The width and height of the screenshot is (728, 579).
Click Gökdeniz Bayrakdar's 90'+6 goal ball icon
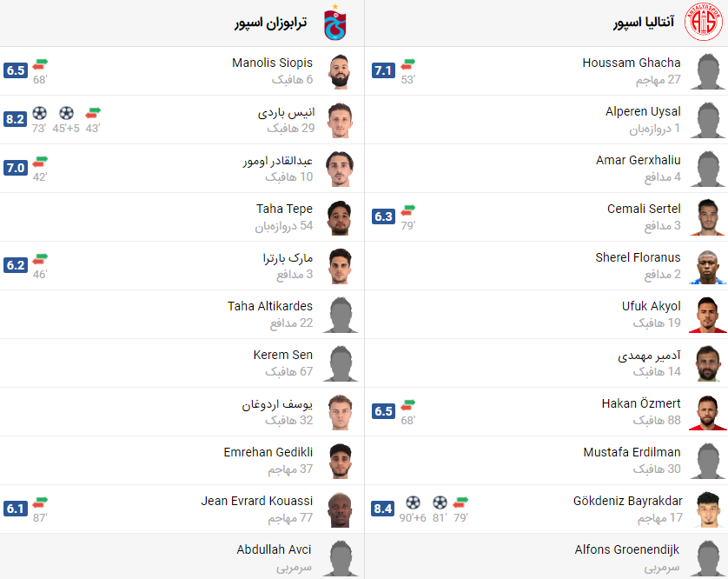click(413, 502)
